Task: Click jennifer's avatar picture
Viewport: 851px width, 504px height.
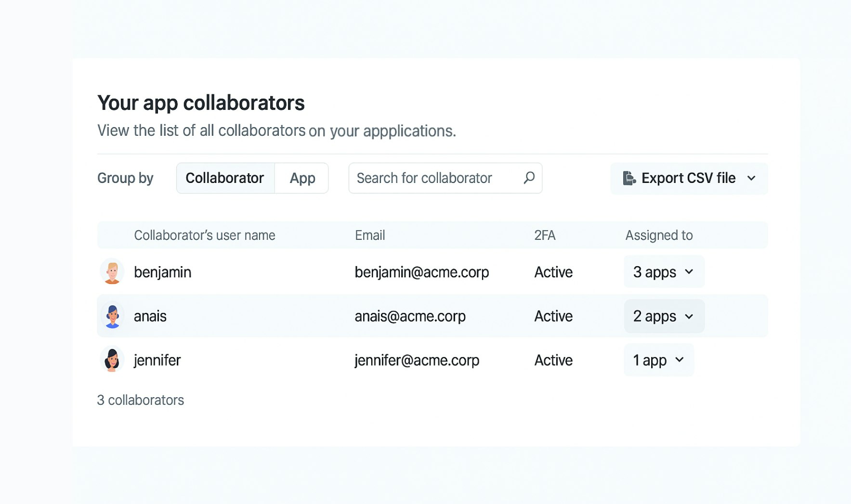Action: (112, 360)
